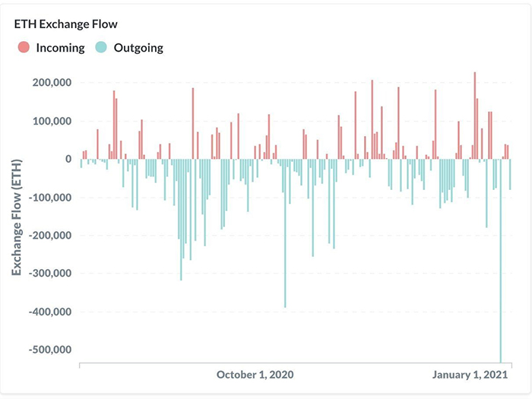Viewport: 532px width, 399px height.
Task: Click the tallest outgoing bar below -500,000
Action: pos(500,261)
